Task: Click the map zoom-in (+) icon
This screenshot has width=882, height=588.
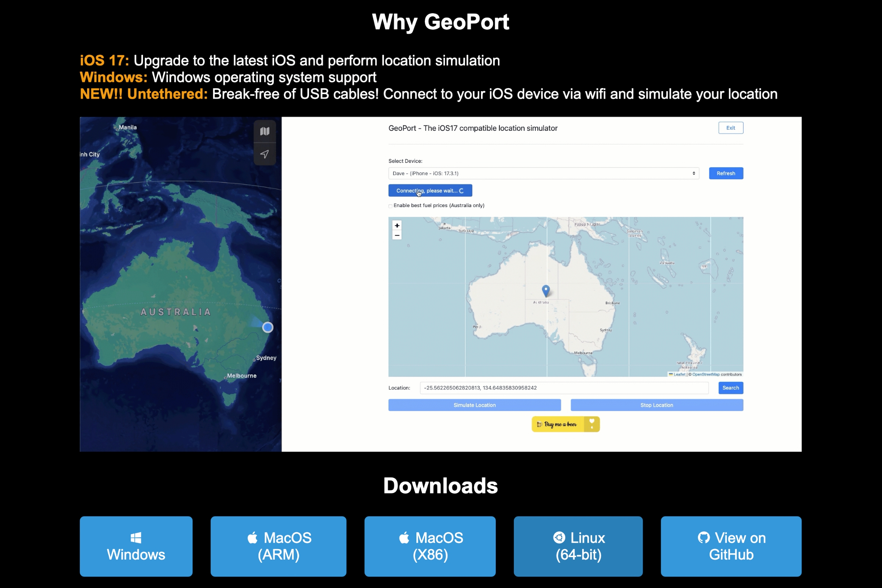Action: point(397,225)
